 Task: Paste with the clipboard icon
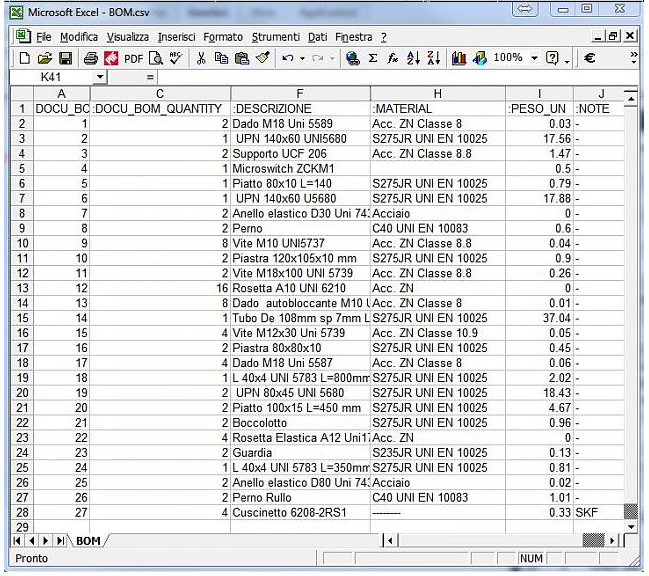pos(242,58)
